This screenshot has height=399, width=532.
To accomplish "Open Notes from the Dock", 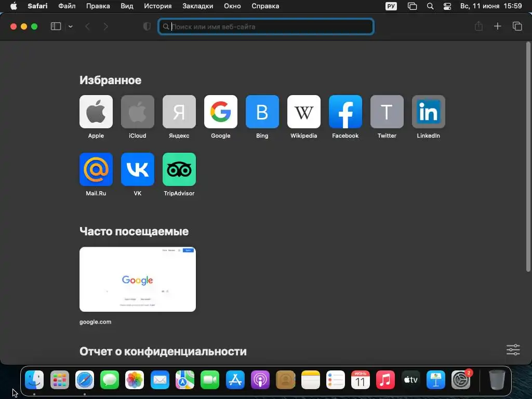I will point(311,380).
